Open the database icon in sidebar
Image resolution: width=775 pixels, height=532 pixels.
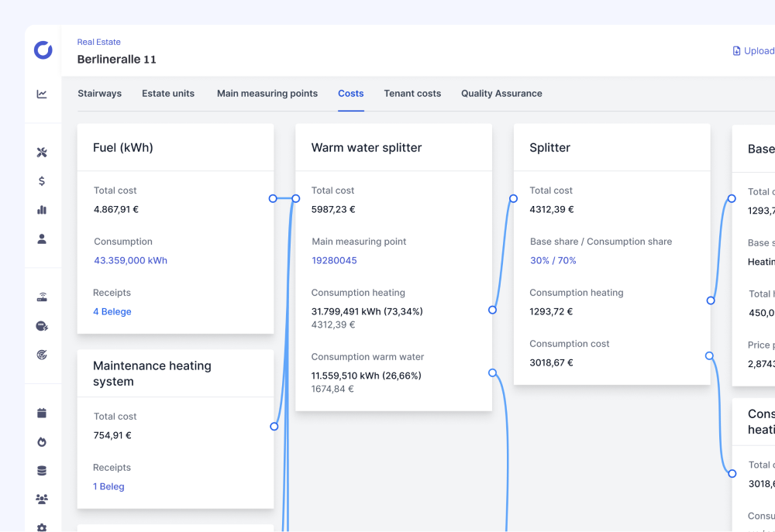click(x=42, y=470)
